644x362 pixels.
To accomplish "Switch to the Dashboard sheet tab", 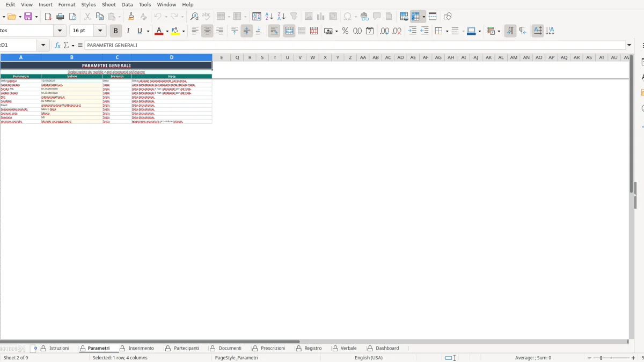I will point(387,348).
